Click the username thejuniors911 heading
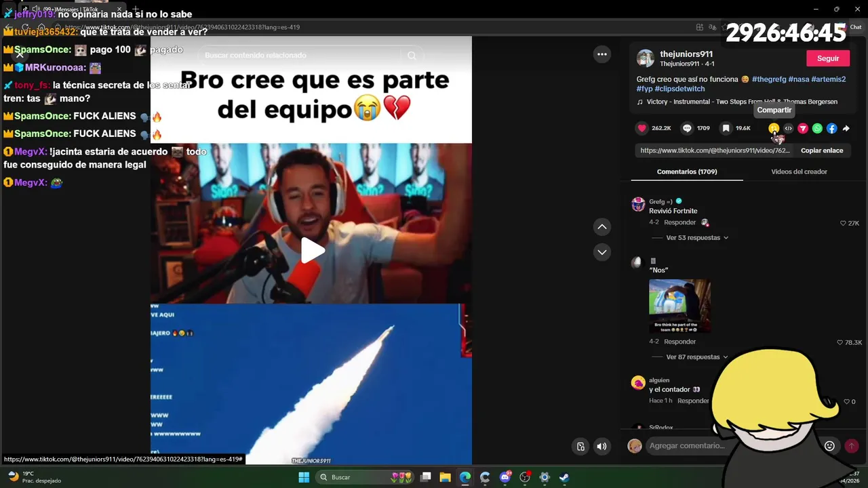Screen dimensions: 868x488 pyautogui.click(x=686, y=54)
